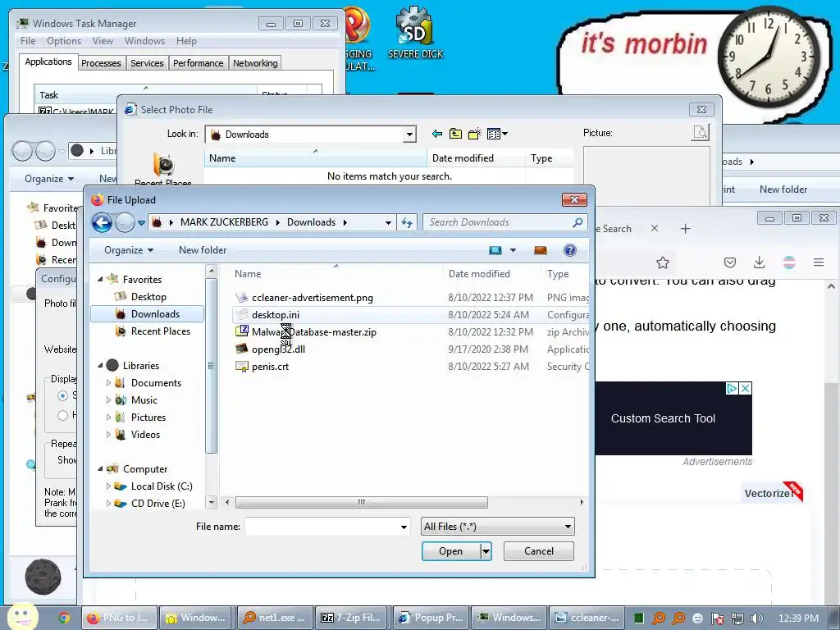Change view icon in File Upload toolbar
Viewport: 840px width, 630px height.
point(495,250)
